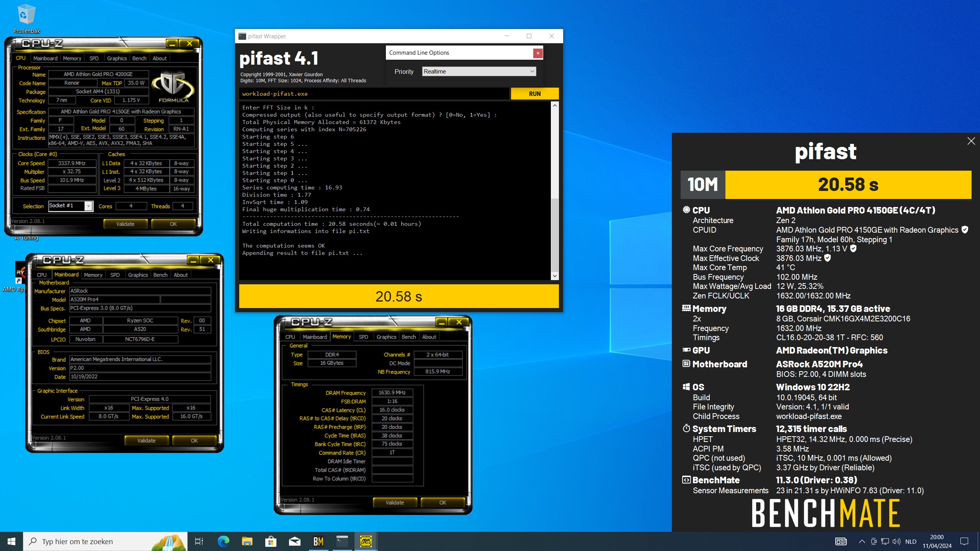Screen dimensions: 980x551
Task: Click the taskbar clock 20:00
Action: pyautogui.click(x=937, y=541)
